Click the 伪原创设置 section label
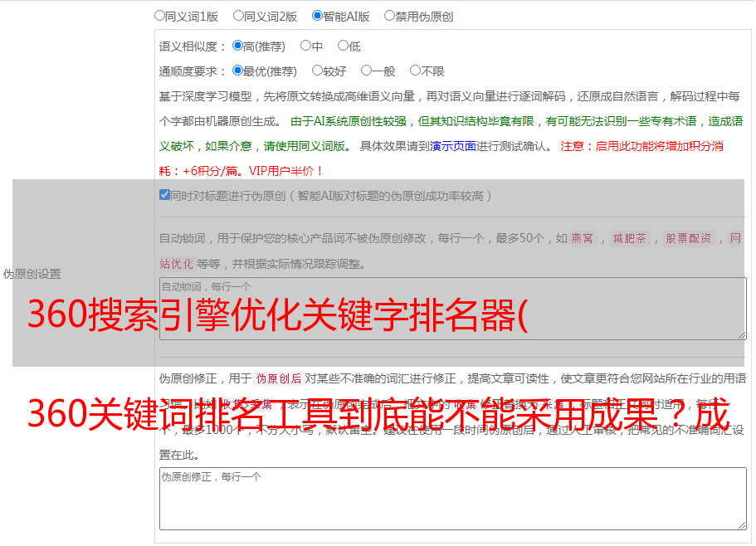The height and width of the screenshot is (546, 756). click(x=32, y=274)
